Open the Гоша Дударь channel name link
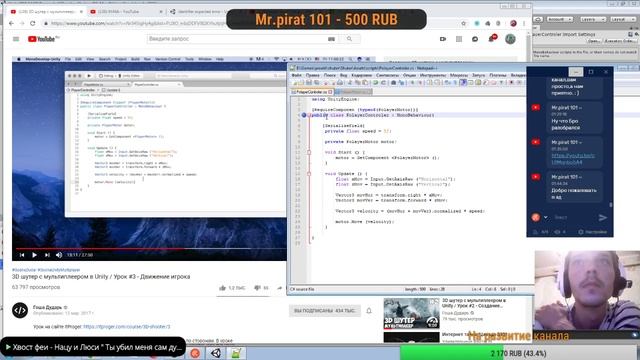 (x=47, y=307)
